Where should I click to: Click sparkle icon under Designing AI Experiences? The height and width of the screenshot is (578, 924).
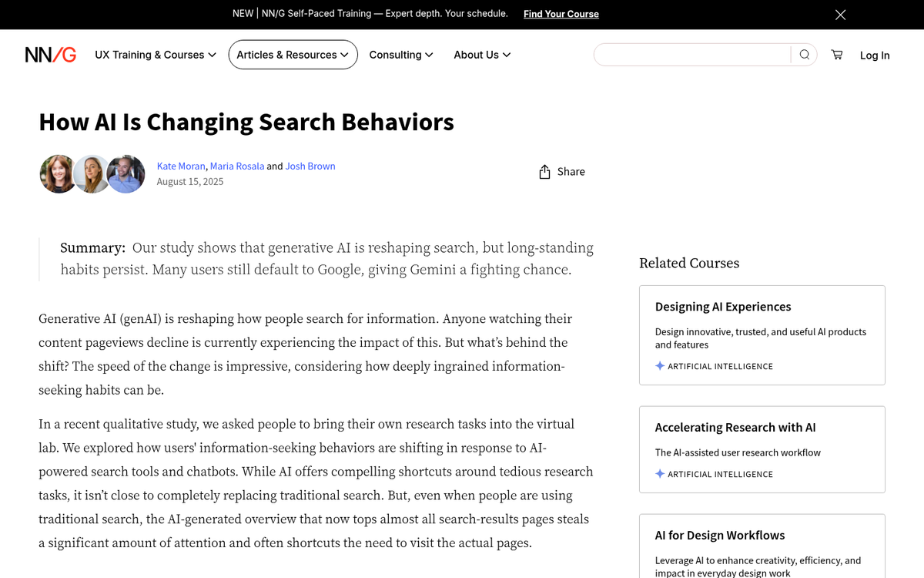pyautogui.click(x=660, y=366)
